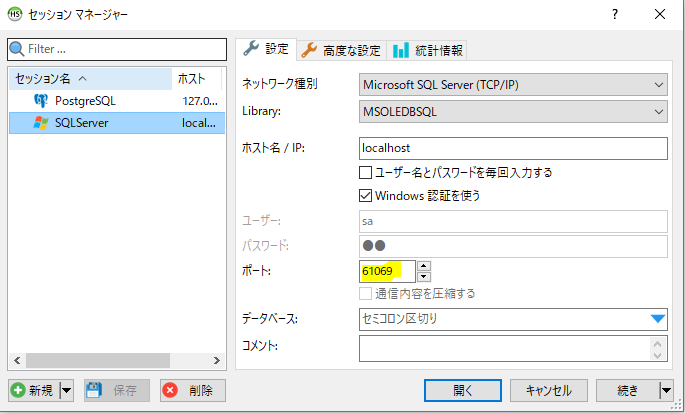Viewport: 685px width, 414px height.
Task: Open the 新規 button dropdown arrow
Action: click(66, 390)
